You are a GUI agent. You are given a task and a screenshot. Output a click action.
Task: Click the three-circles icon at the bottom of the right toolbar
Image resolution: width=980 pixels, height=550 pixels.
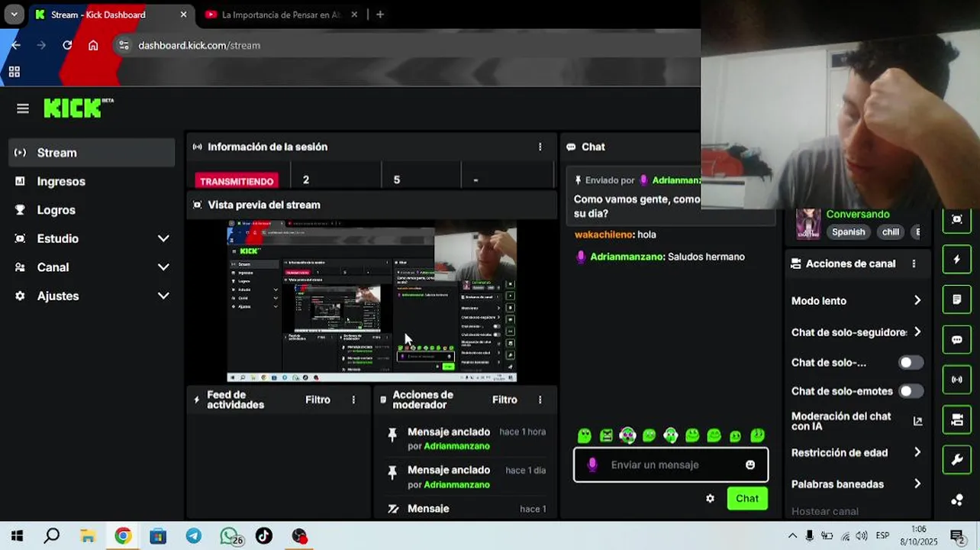click(957, 500)
